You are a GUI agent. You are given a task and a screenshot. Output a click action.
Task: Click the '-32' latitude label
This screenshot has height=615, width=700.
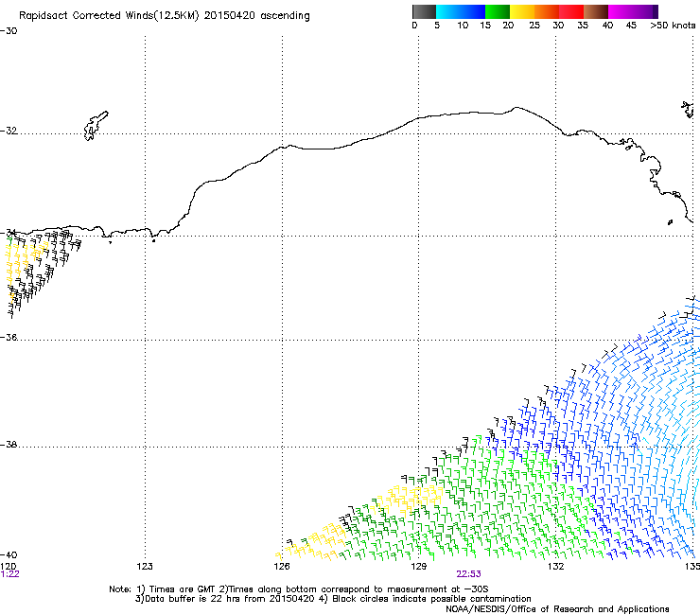(9, 131)
